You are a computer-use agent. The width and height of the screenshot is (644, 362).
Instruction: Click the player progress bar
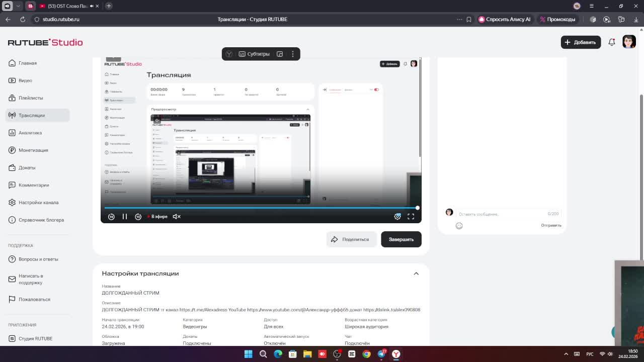tap(261, 208)
